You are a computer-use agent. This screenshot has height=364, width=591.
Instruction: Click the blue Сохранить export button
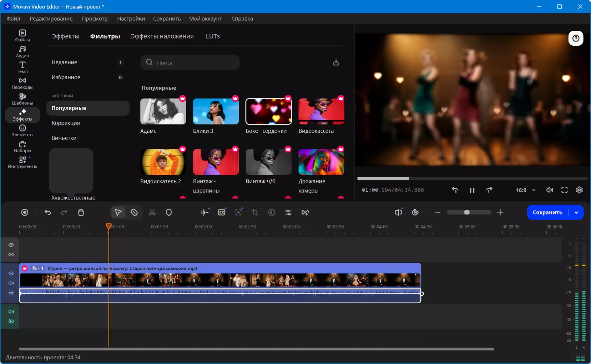pyautogui.click(x=547, y=212)
